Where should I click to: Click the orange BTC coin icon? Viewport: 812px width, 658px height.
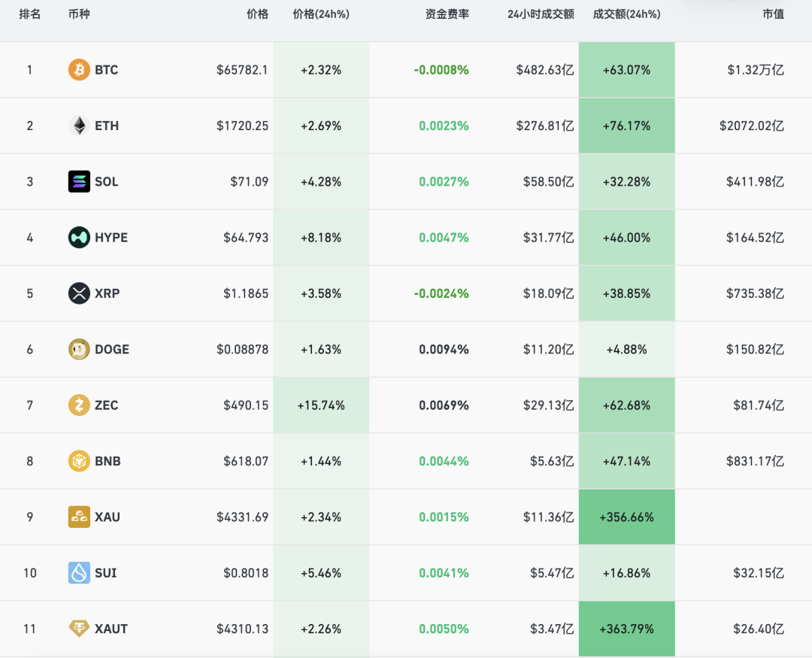pos(79,69)
